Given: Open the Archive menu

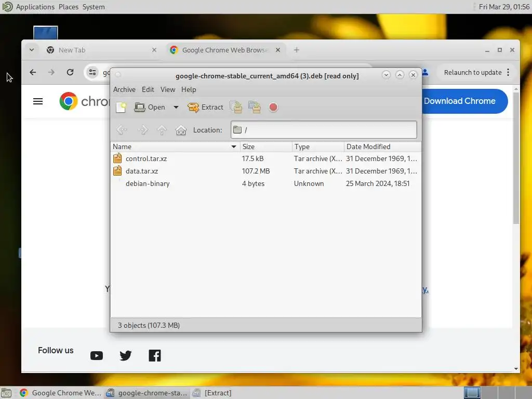Looking at the screenshot, I should [124, 89].
